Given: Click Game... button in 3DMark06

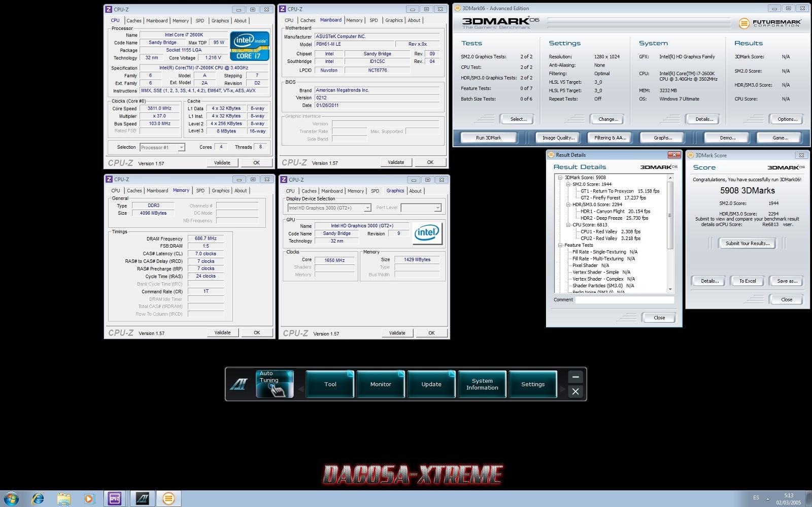Looking at the screenshot, I should 780,138.
